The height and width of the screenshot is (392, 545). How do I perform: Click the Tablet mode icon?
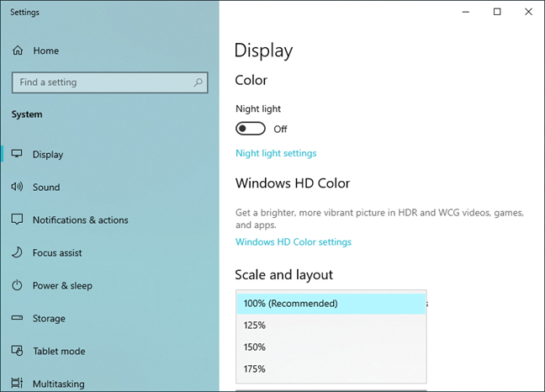17,351
